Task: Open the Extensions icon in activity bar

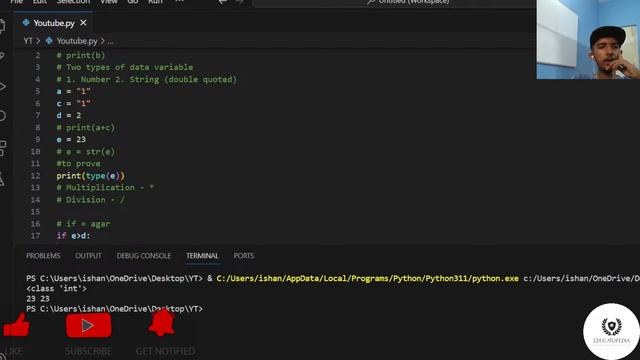Action: tap(2, 148)
